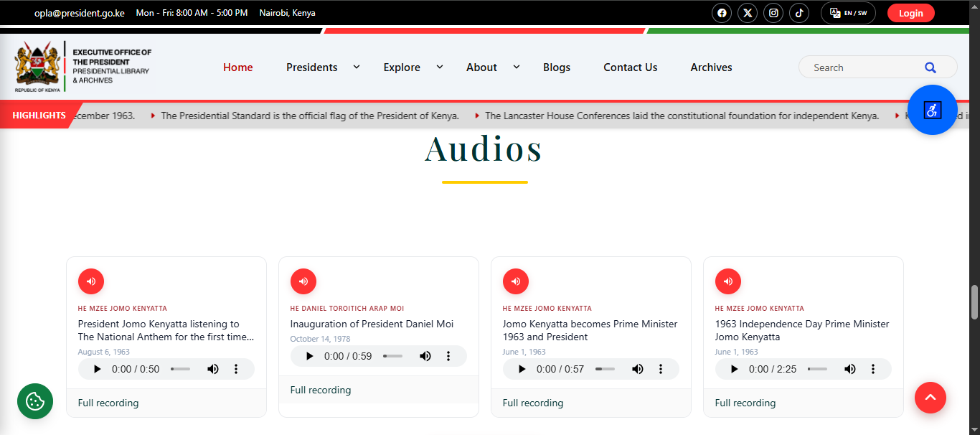Open more options on the 0:59 audio player
Screen dimensions: 980x435
448,356
